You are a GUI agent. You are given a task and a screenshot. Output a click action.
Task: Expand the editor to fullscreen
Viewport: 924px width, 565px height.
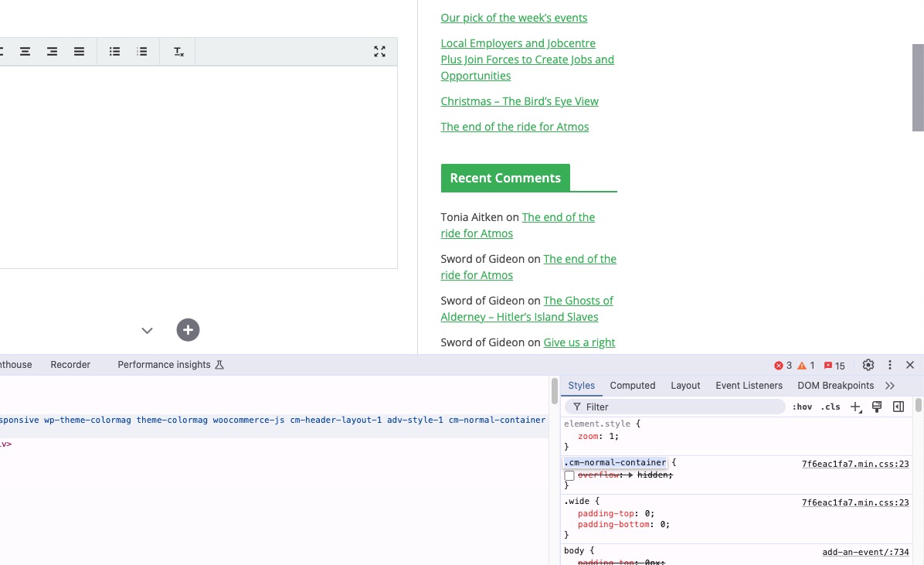pos(379,52)
